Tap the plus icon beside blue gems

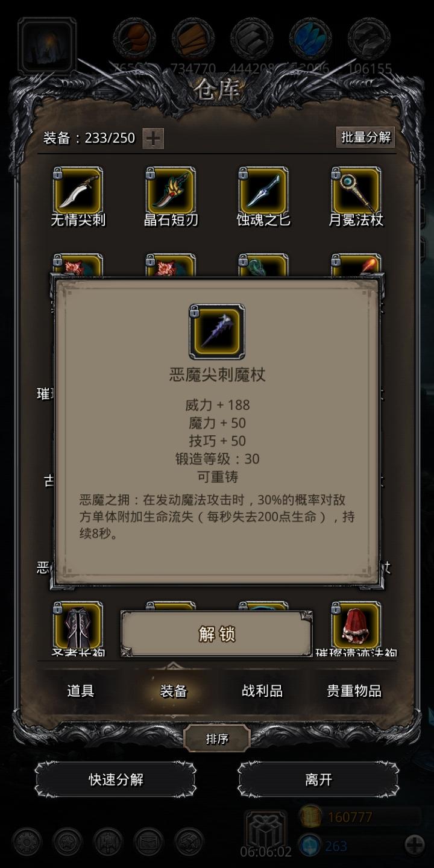(x=414, y=845)
